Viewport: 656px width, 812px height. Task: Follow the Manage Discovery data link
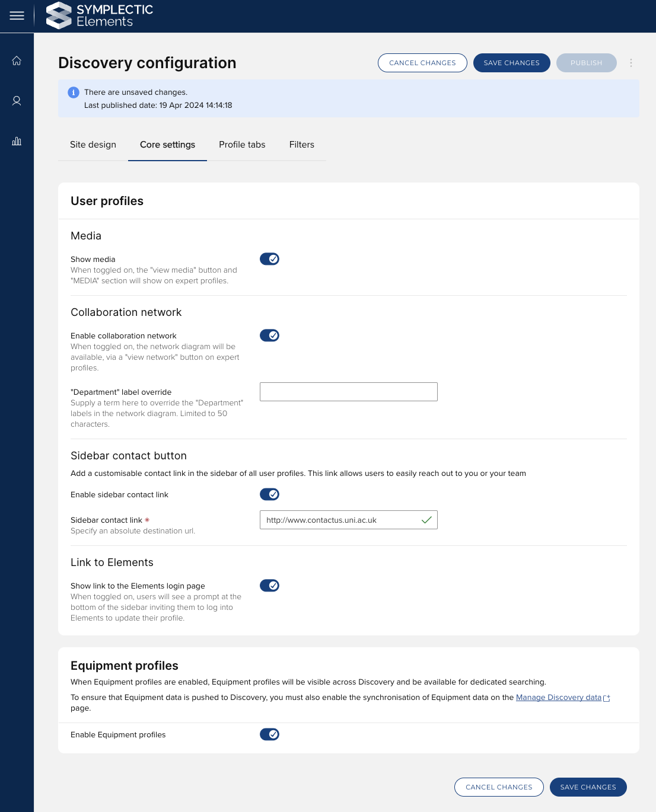pos(558,698)
